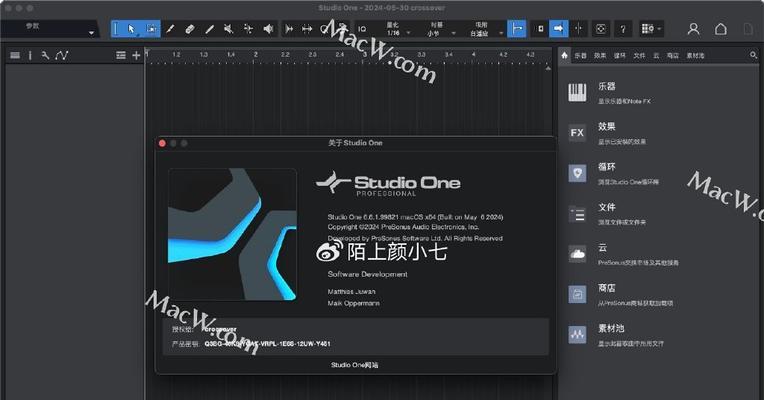Click the 'Software Development' heading text

[367, 274]
